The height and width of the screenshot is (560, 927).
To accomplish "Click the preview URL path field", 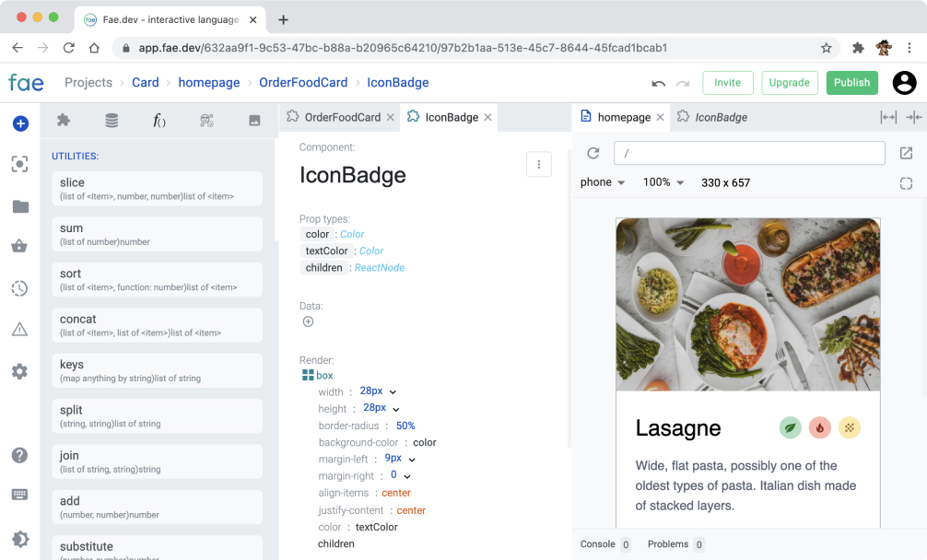I will pos(749,154).
